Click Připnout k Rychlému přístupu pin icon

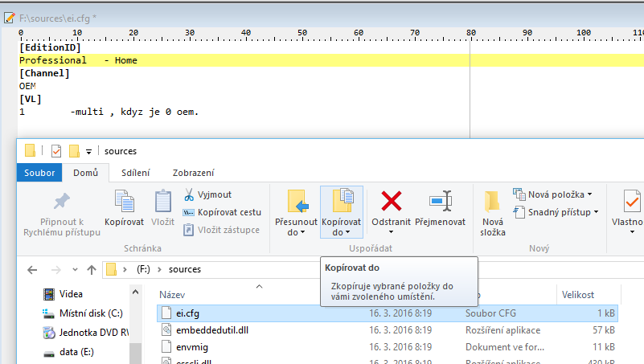62,201
